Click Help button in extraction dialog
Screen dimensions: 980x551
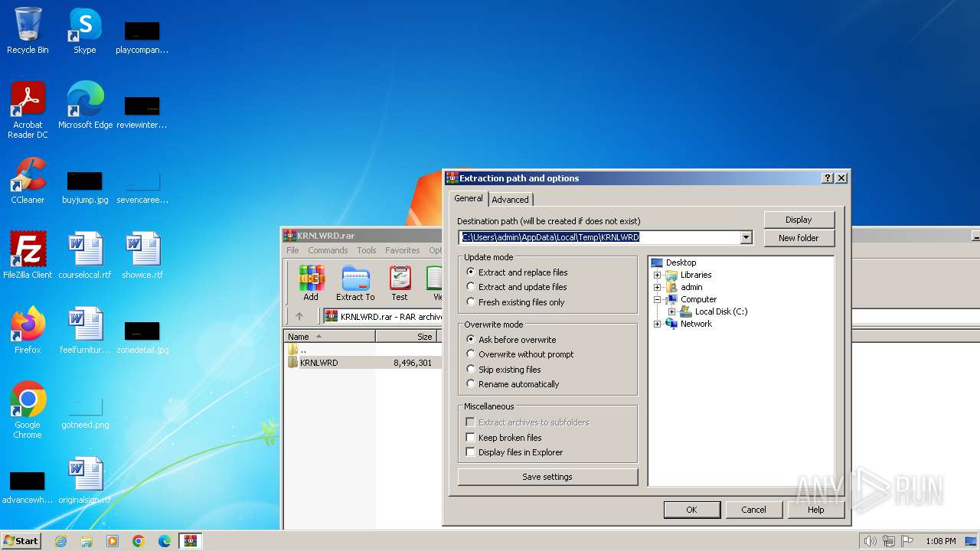click(x=815, y=510)
